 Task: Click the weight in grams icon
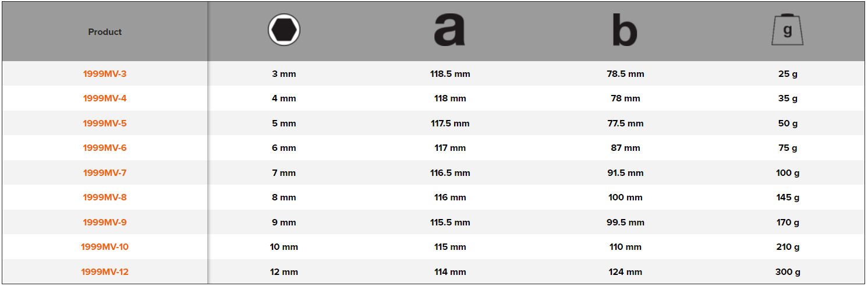click(x=787, y=30)
